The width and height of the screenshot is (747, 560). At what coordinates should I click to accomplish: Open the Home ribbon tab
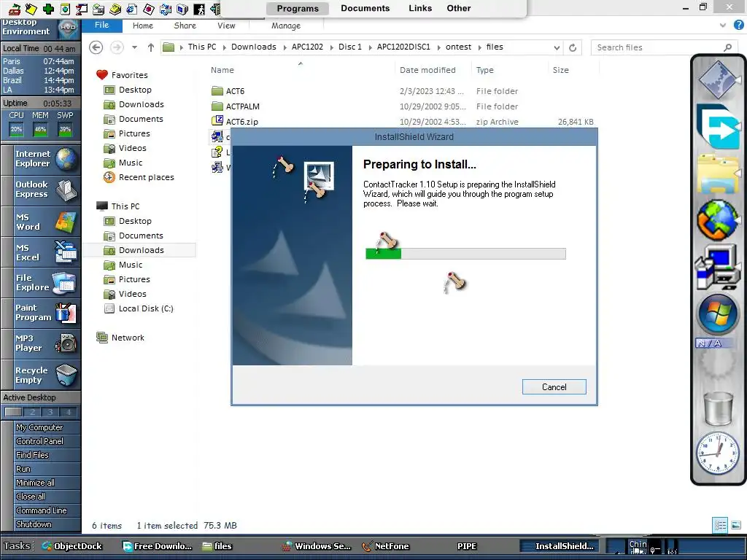coord(142,26)
